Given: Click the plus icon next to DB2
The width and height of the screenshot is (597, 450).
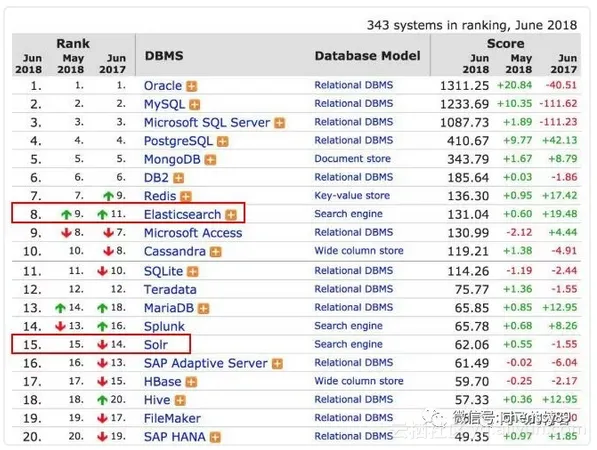Looking at the screenshot, I should pos(178,178).
